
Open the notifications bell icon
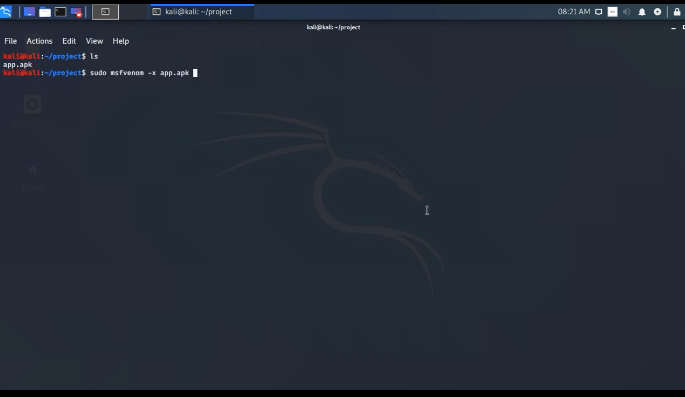tap(642, 12)
